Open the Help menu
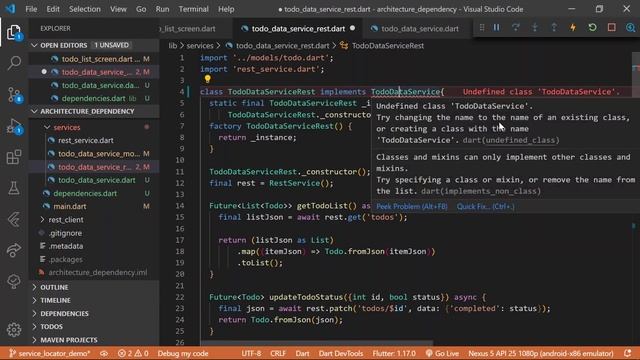This screenshot has width=640, height=360. point(226,9)
